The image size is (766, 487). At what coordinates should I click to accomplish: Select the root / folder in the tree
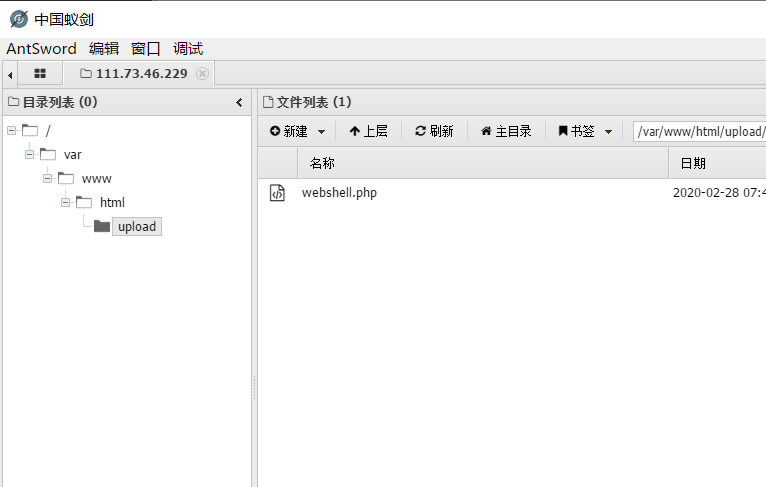coord(48,131)
